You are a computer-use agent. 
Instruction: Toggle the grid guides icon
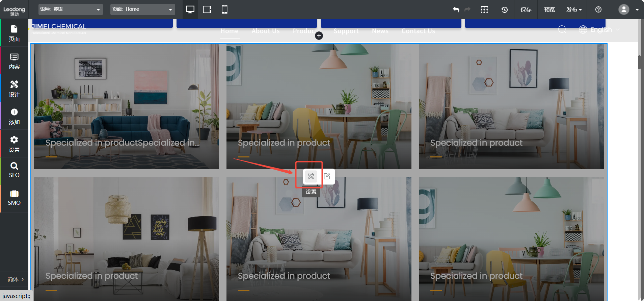[484, 9]
